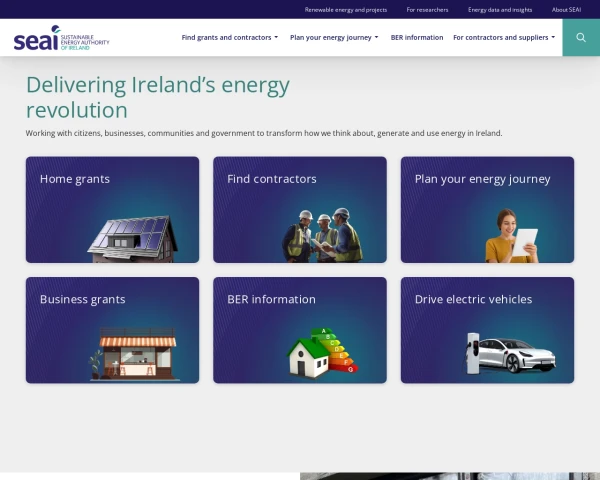Image resolution: width=600 pixels, height=480 pixels.
Task: Click the electric car charging image
Action: (511, 353)
